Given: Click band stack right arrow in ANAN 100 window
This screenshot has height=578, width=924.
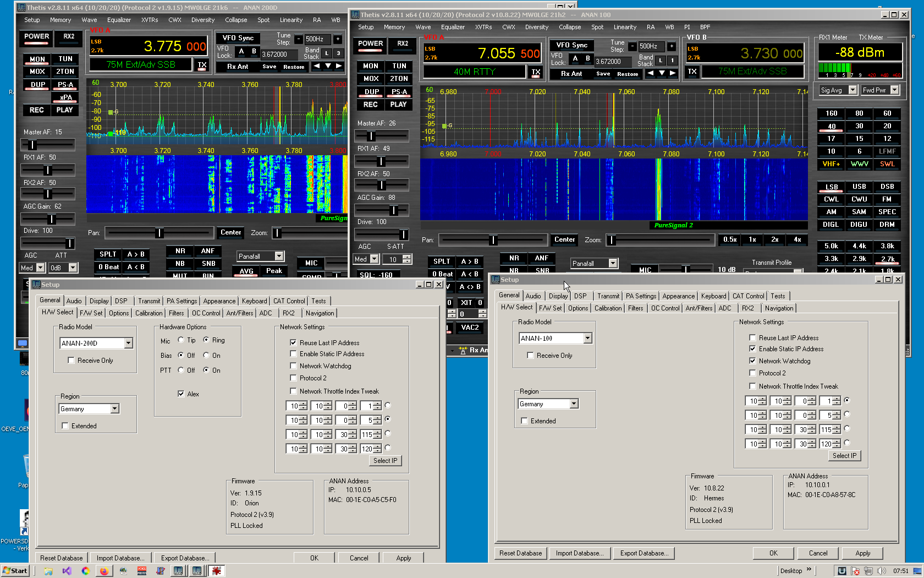Looking at the screenshot, I should (x=673, y=73).
